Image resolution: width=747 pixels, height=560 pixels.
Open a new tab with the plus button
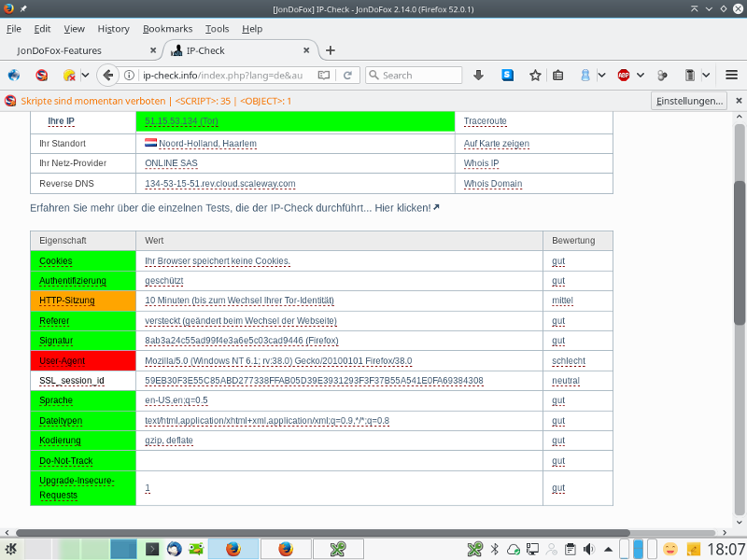click(x=331, y=50)
